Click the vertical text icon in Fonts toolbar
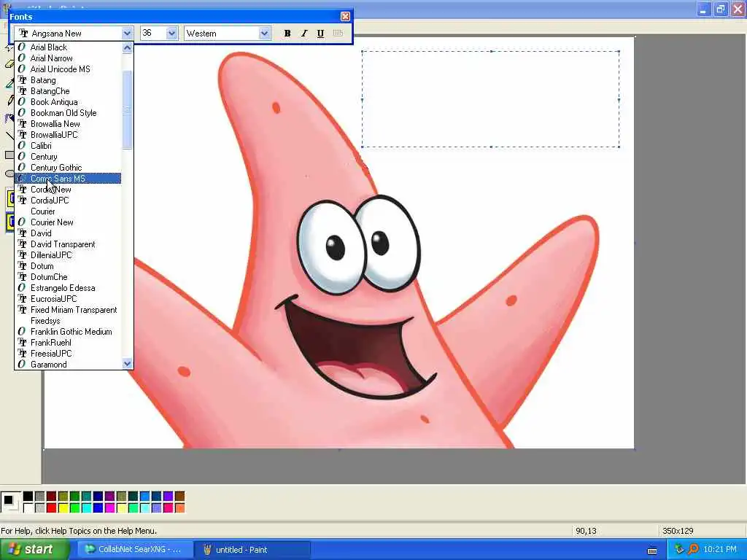 [x=338, y=34]
